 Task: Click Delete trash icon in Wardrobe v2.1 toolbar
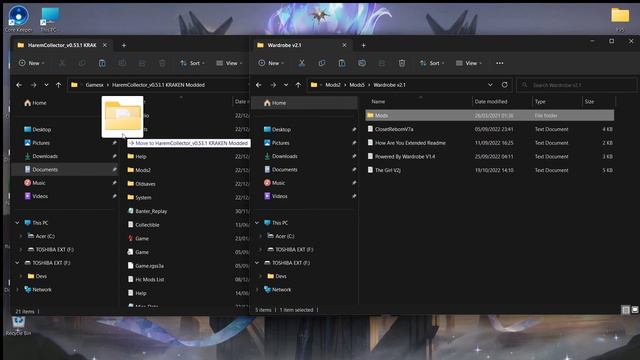402,63
